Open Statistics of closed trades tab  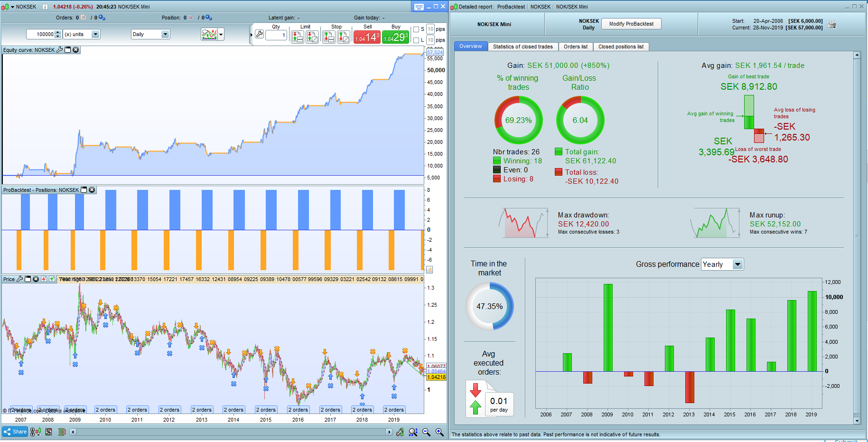click(523, 47)
